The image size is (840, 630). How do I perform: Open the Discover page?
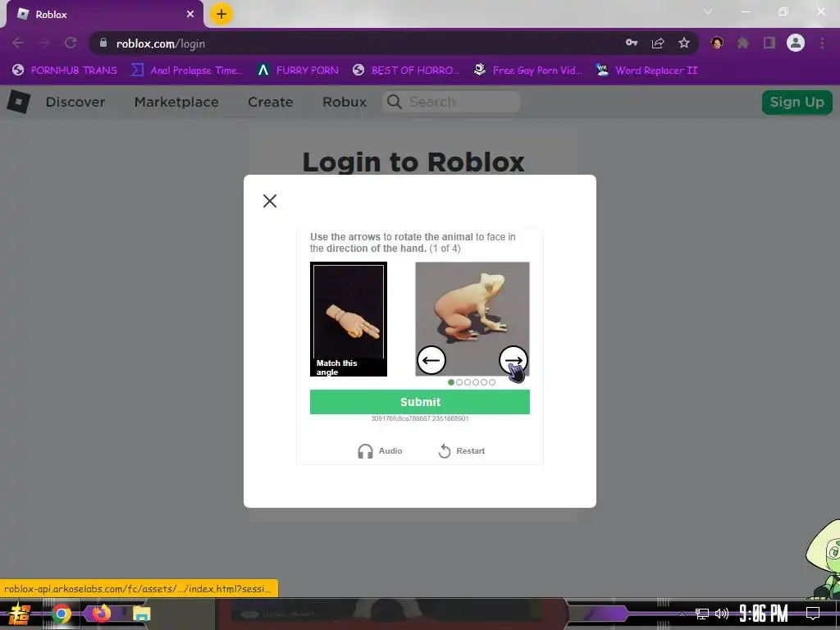(x=75, y=102)
